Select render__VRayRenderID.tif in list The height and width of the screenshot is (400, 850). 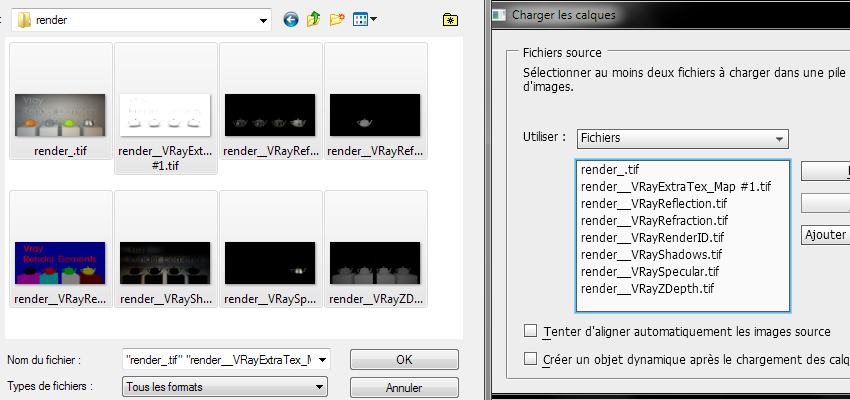pos(652,237)
